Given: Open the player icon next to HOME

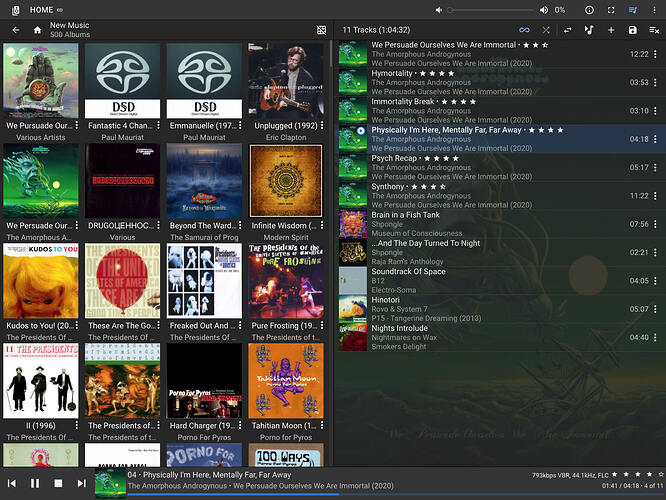Looking at the screenshot, I should point(15,10).
